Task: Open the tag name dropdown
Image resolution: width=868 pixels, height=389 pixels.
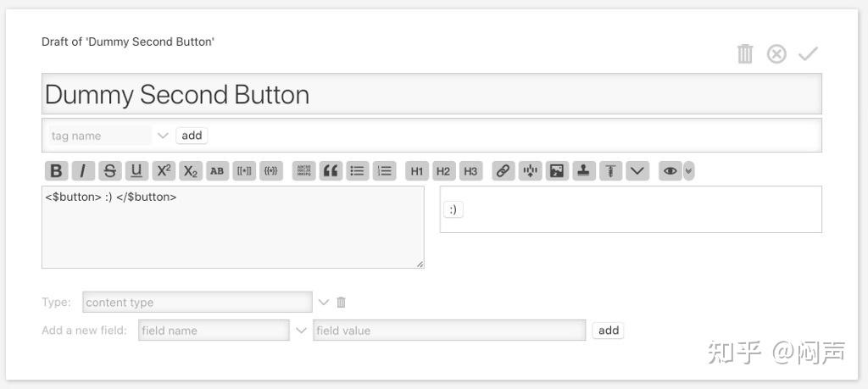Action: point(164,136)
